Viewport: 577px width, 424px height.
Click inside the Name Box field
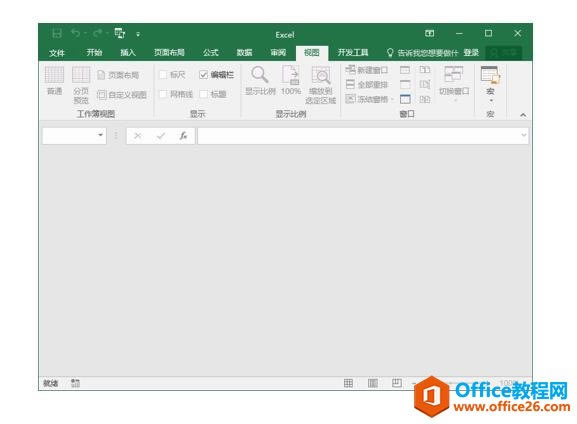pos(69,136)
